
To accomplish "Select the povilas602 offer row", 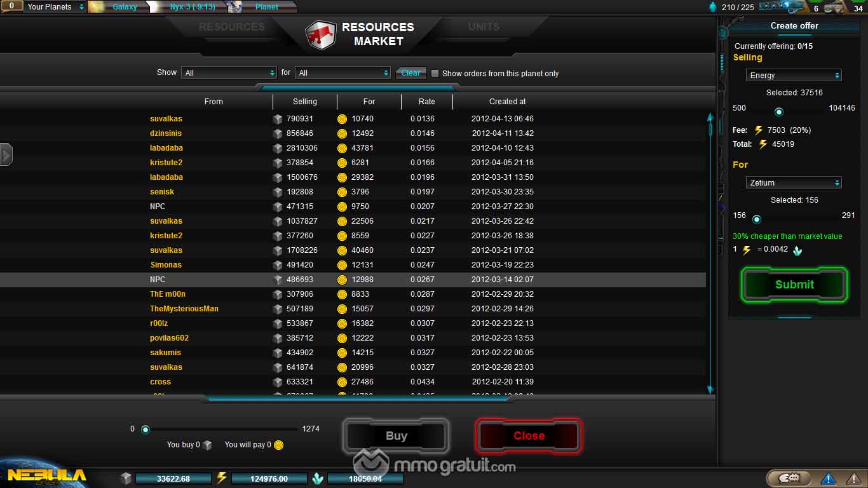I will [353, 338].
